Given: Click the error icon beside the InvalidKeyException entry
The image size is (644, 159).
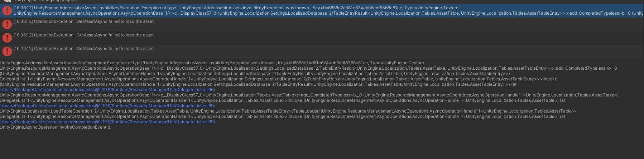Looking at the screenshot, I should point(7,11).
